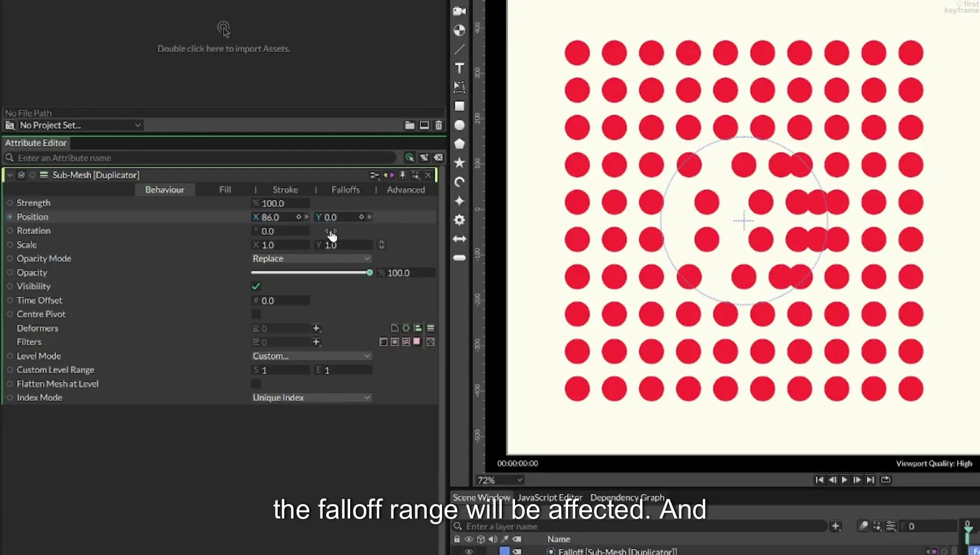The width and height of the screenshot is (980, 555).
Task: Open the Index Mode Unique Index dropdown
Action: [x=311, y=397]
